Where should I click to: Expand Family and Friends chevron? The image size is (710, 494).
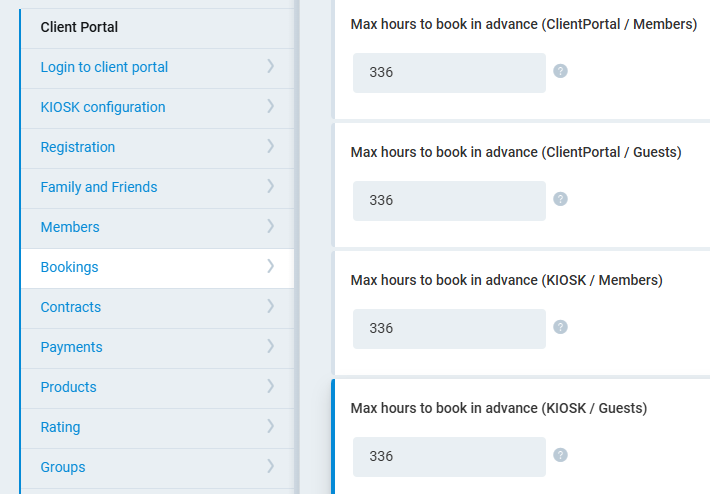click(270, 187)
